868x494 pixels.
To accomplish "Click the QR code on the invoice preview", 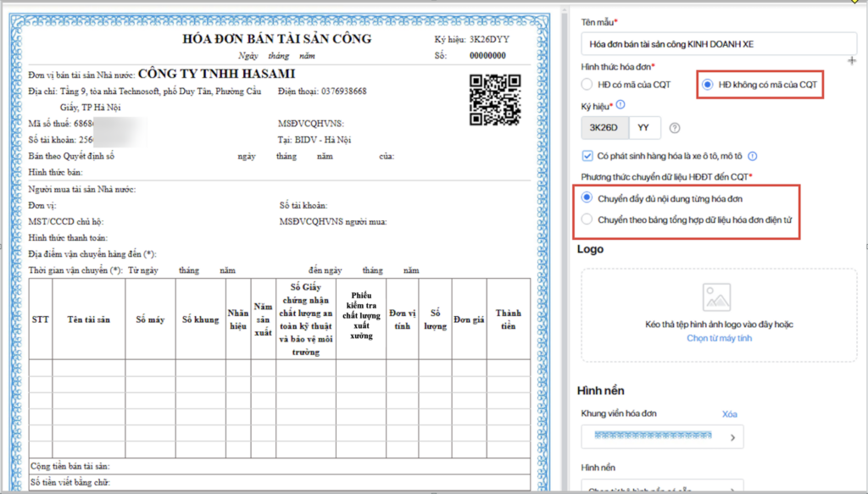I will pyautogui.click(x=495, y=100).
